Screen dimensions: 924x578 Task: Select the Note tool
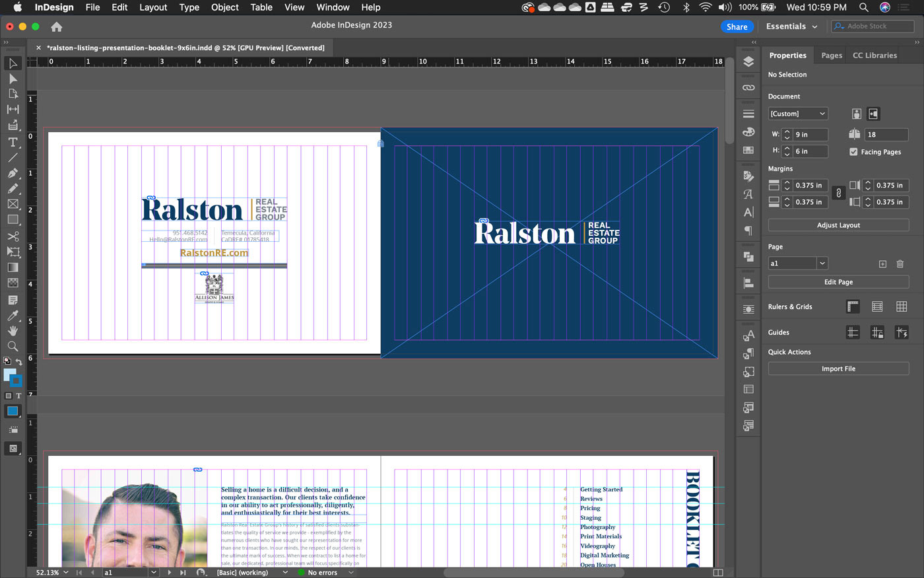[13, 300]
